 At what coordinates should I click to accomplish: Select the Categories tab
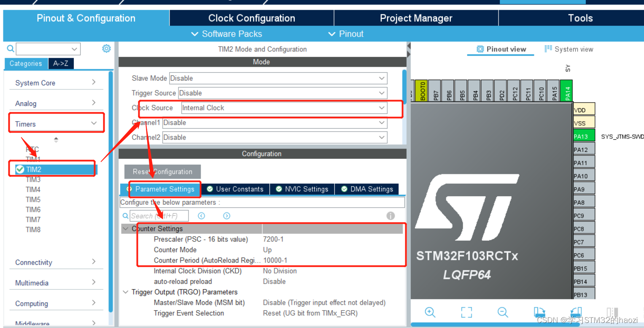[x=26, y=63]
